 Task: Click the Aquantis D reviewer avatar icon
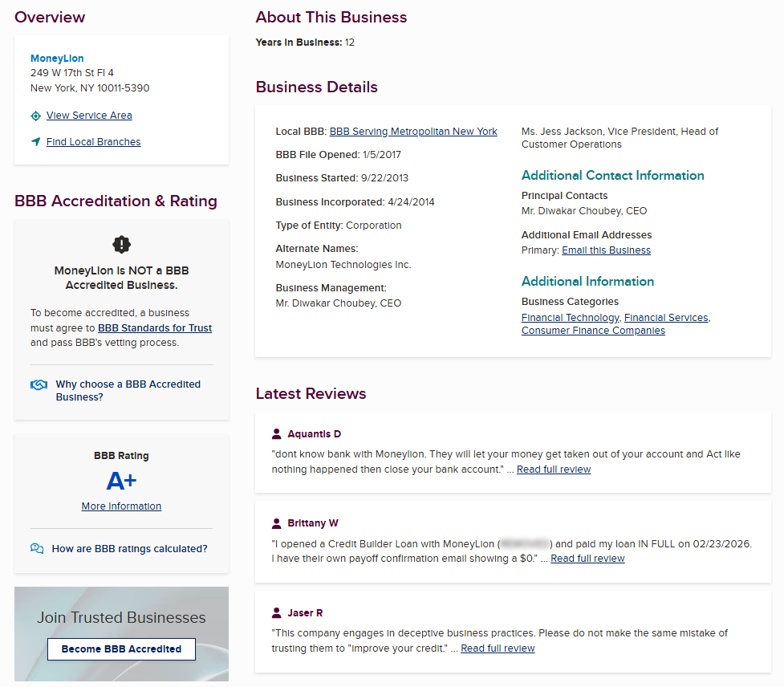[x=277, y=434]
